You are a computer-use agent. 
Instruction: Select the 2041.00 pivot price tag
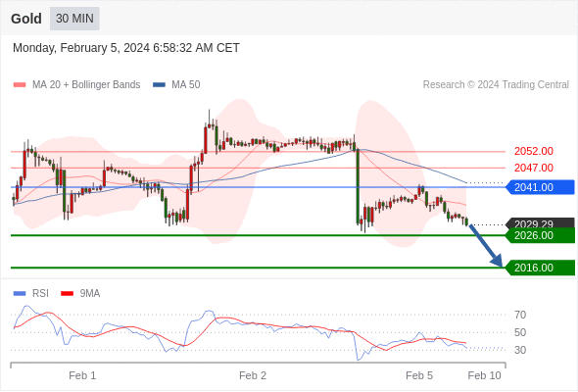pos(540,187)
